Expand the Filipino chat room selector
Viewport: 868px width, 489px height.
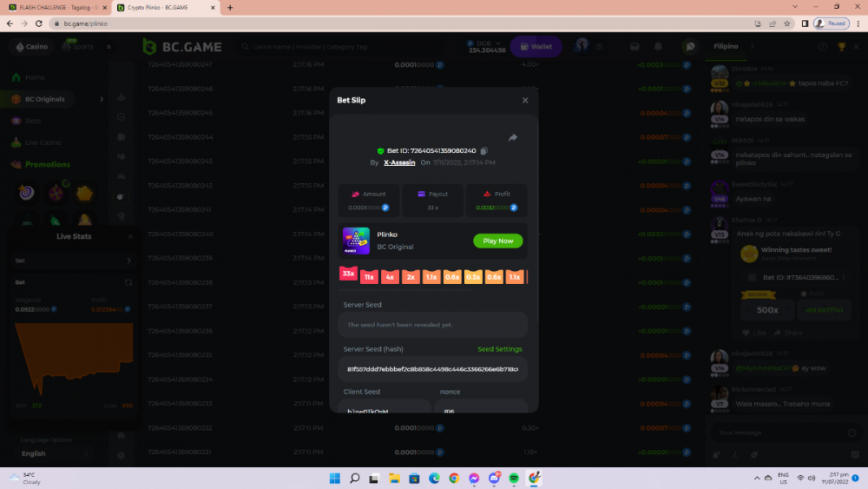[x=752, y=46]
